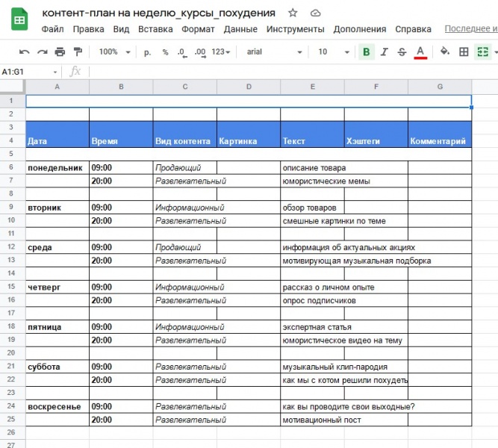Select column A header
The image size is (498, 448).
[57, 87]
